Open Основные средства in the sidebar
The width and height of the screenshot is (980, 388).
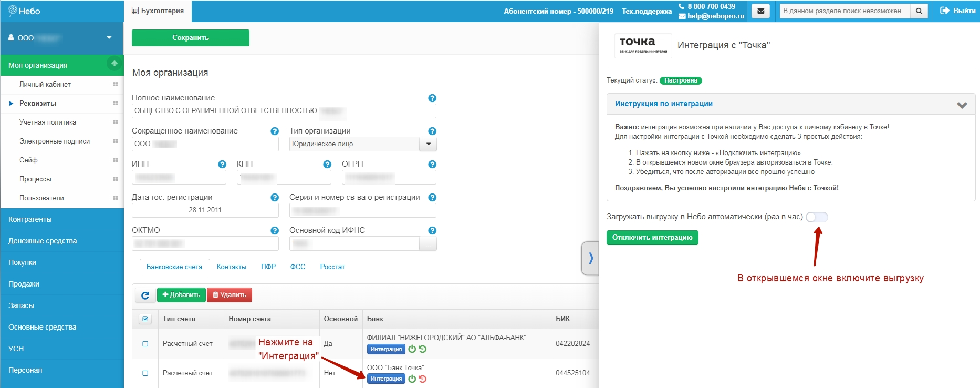coord(62,327)
